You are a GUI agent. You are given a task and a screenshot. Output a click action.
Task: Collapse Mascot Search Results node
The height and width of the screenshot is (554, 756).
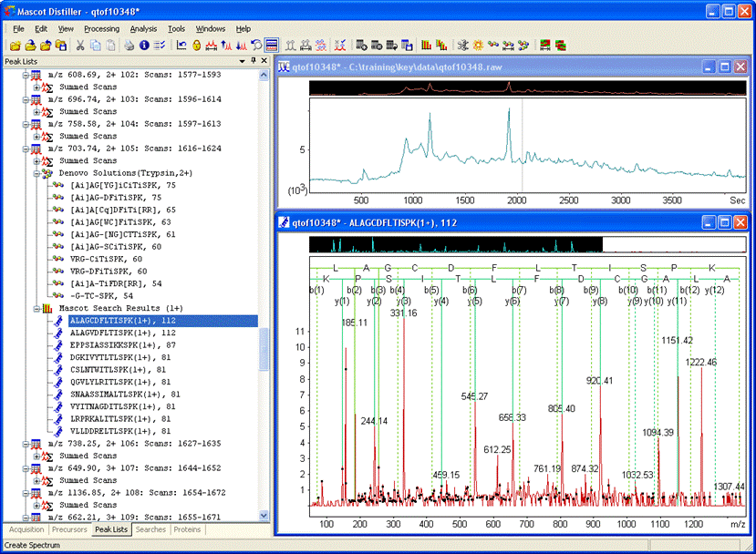point(36,309)
